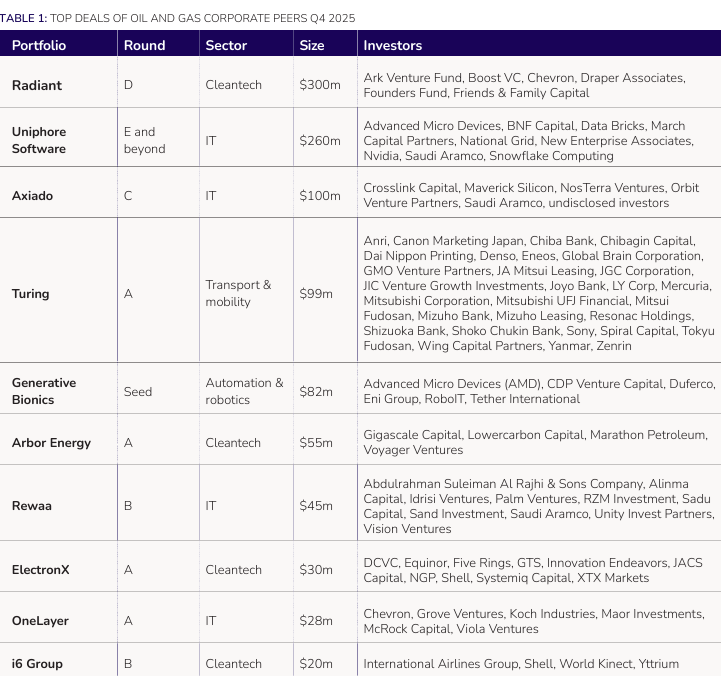Click the Turing portfolio name
The height and width of the screenshot is (676, 721).
pos(30,294)
